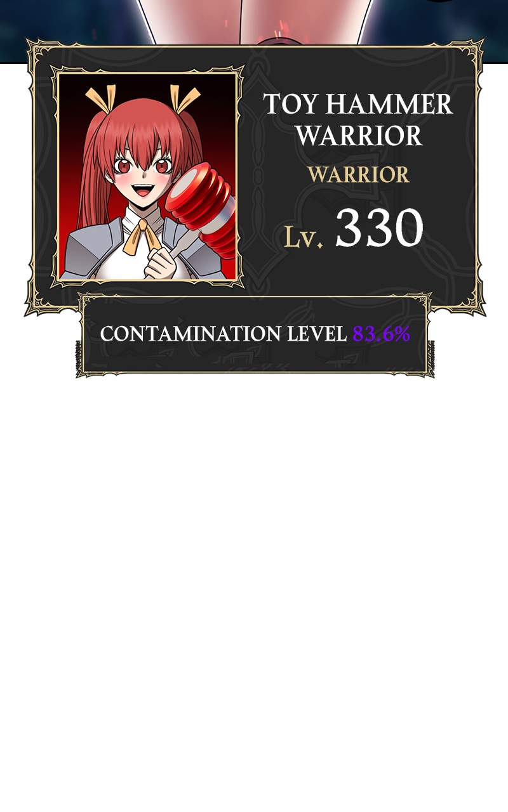
Task: Click the Lv. label text
Action: click(x=305, y=235)
